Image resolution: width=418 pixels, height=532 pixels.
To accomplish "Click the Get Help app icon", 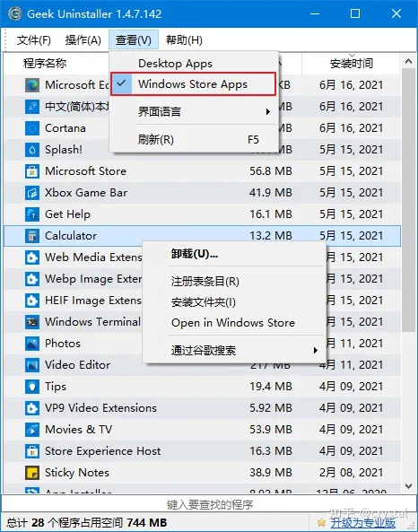I will pos(32,214).
